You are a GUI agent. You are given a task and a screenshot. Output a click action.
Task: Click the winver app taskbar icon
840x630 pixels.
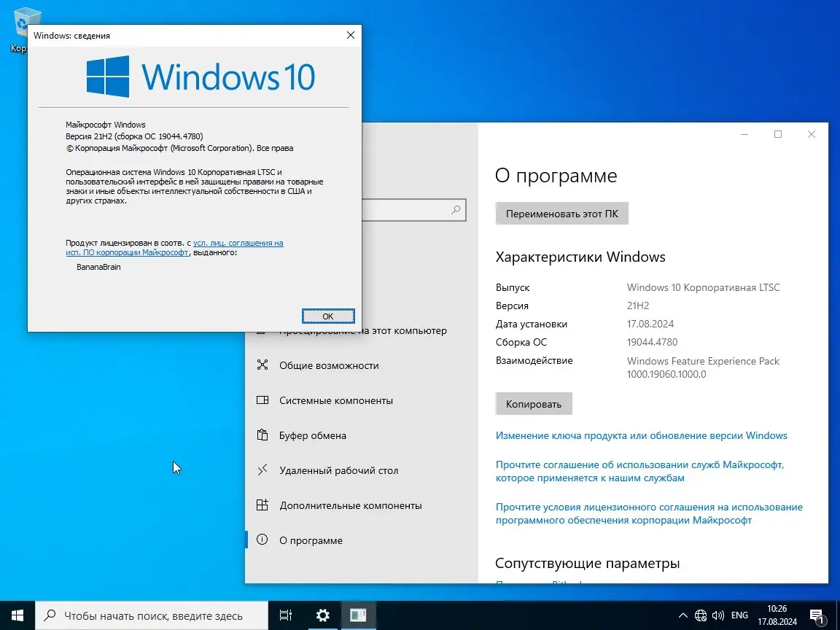358,615
